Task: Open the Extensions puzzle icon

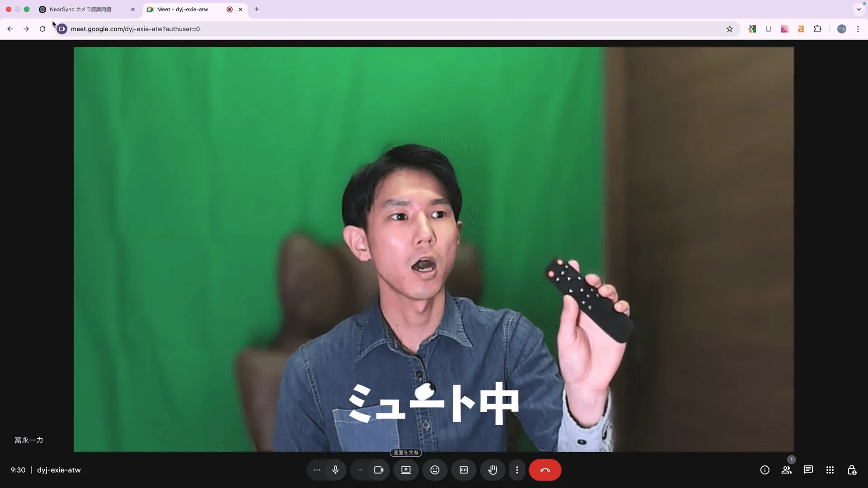Action: click(817, 29)
